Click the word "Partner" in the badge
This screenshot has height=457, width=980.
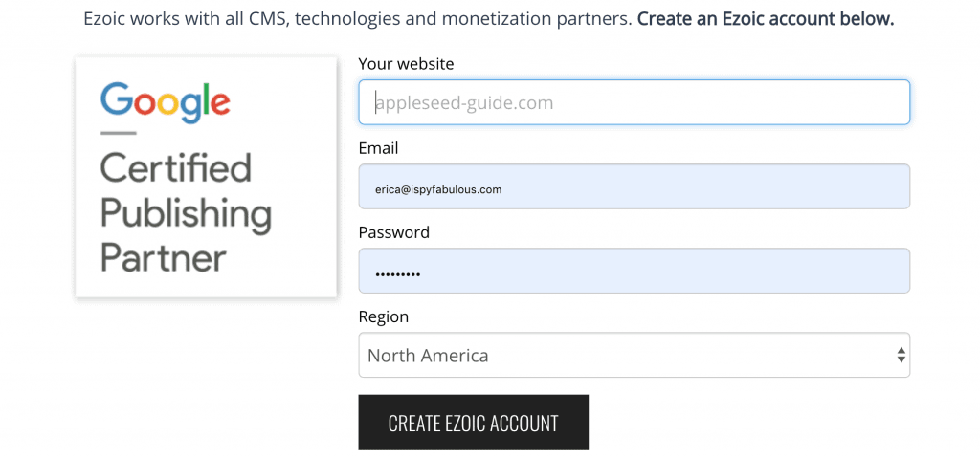click(x=163, y=257)
